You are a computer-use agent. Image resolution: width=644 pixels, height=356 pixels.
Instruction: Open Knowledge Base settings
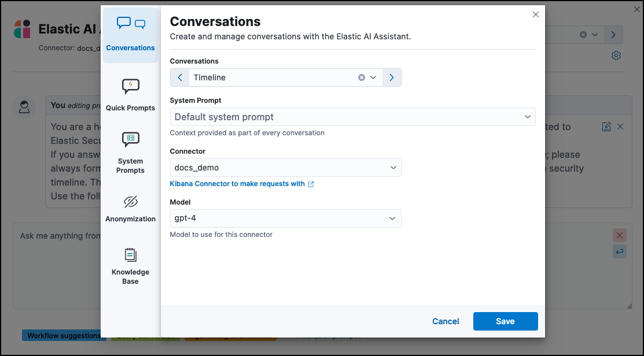[130, 266]
